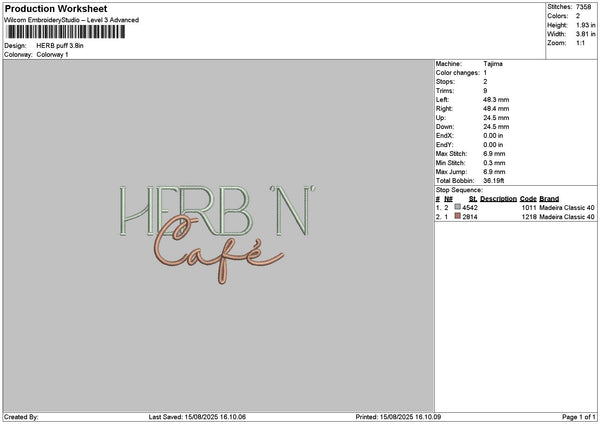Click the Up value 24.5 mm
The image size is (600, 424).
(x=496, y=118)
